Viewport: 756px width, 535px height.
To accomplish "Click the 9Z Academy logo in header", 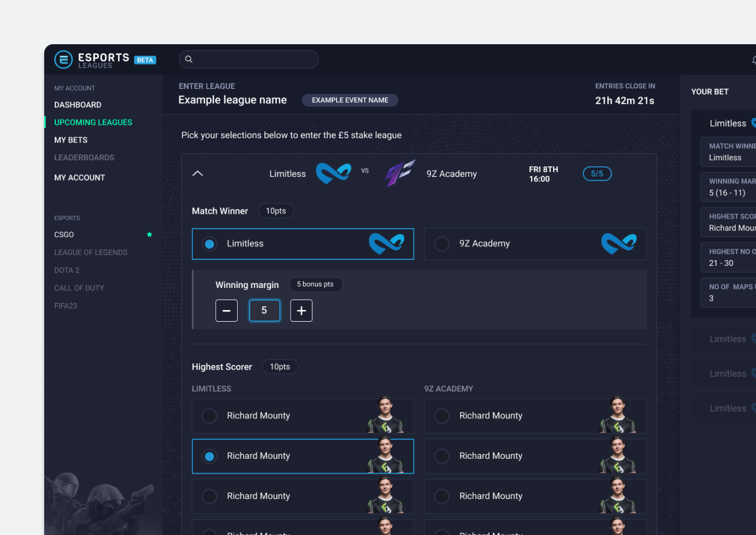I will tap(400, 174).
